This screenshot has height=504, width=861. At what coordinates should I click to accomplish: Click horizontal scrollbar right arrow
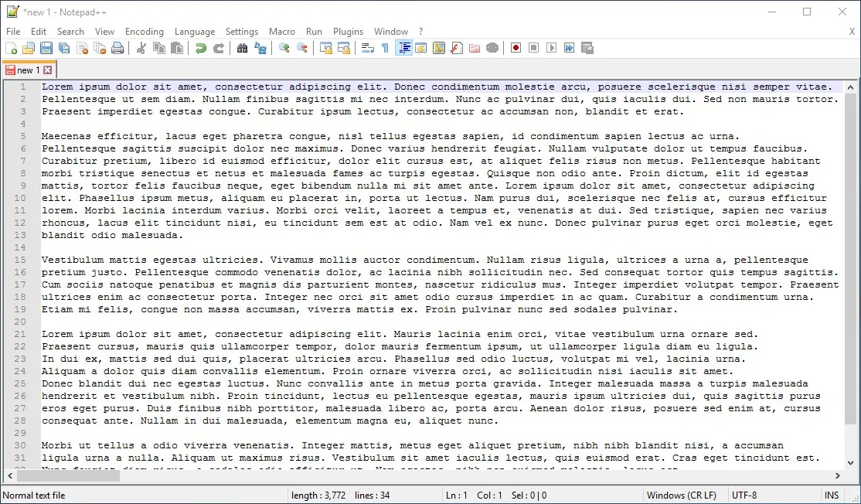tap(837, 476)
